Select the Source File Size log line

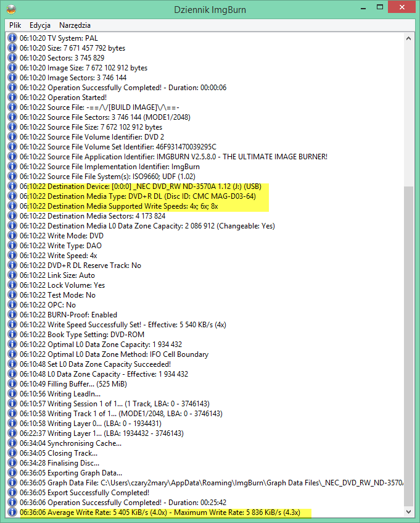tap(91, 127)
